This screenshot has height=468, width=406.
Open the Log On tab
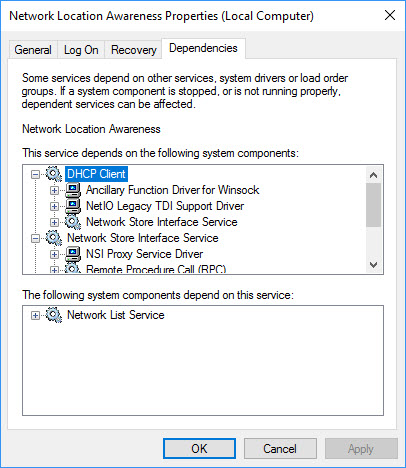point(81,50)
